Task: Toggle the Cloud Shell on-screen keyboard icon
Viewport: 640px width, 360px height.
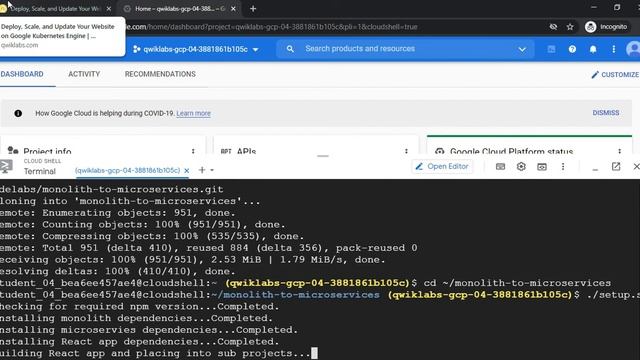Action: point(500,167)
